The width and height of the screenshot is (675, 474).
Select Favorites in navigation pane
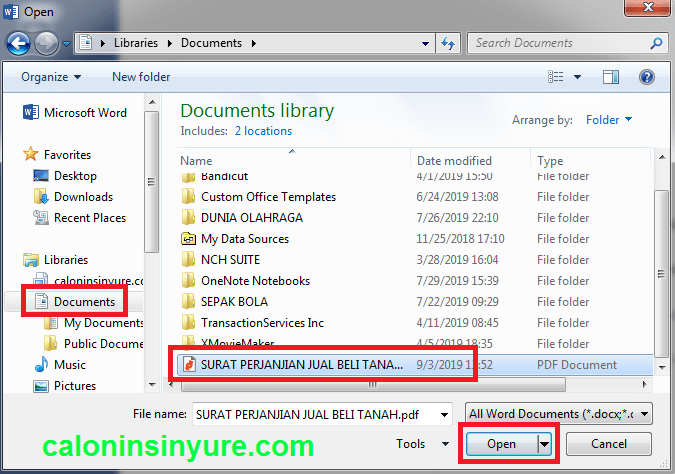[x=57, y=155]
